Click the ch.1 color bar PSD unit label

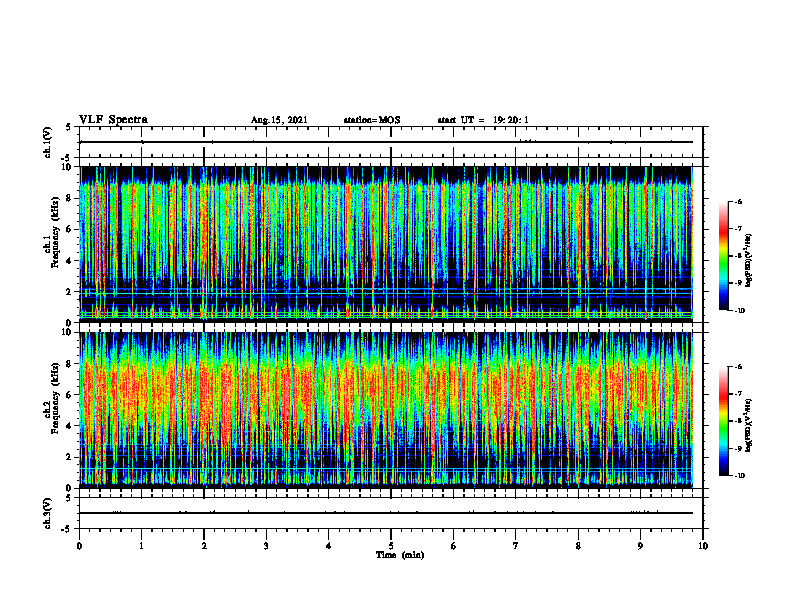749,260
